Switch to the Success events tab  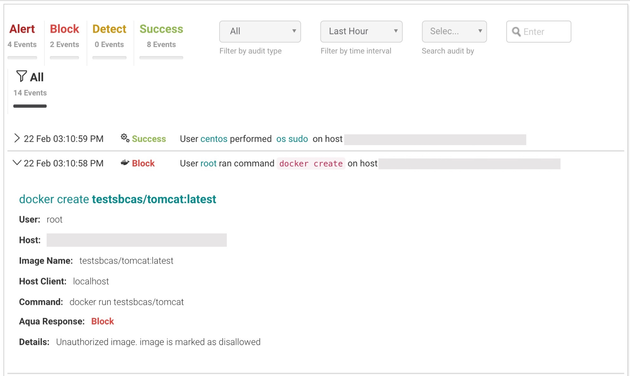(x=161, y=36)
